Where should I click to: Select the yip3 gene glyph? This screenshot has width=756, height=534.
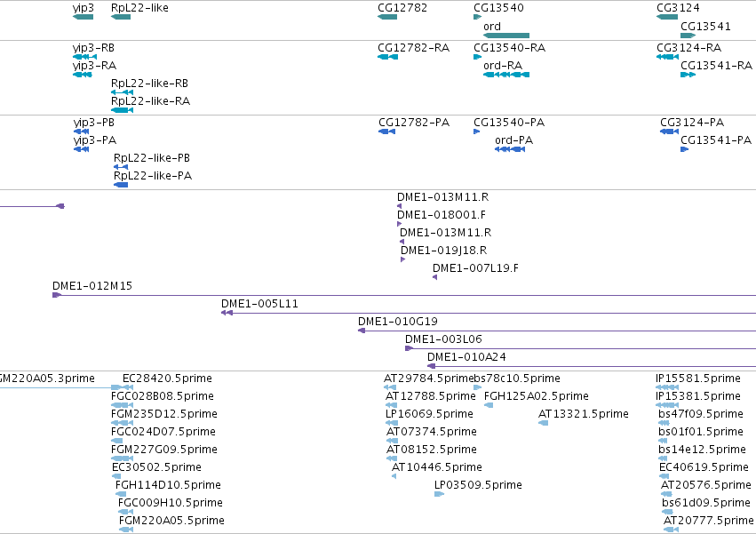[83, 17]
